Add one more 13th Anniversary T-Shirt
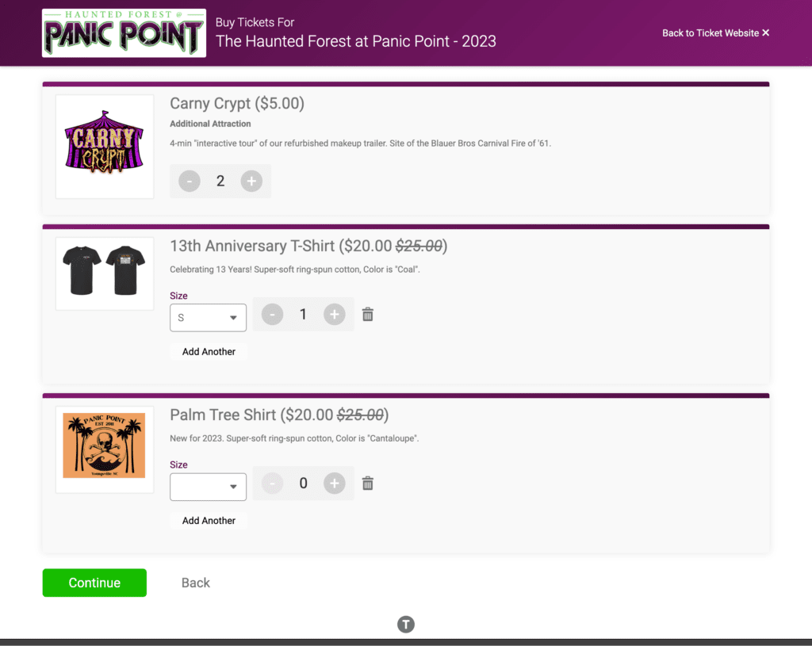The width and height of the screenshot is (812, 646). (x=335, y=314)
